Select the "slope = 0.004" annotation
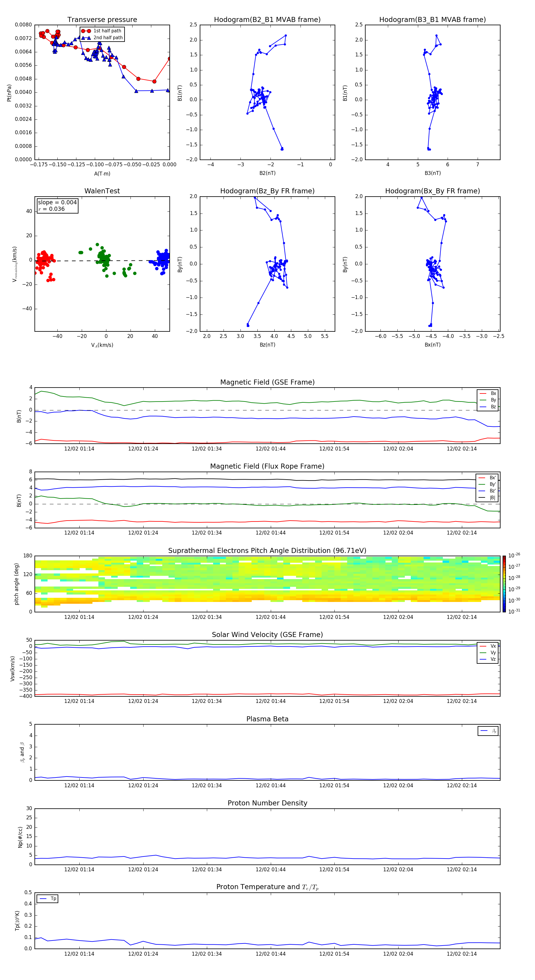Screen dimensions: 535x980 57,203
